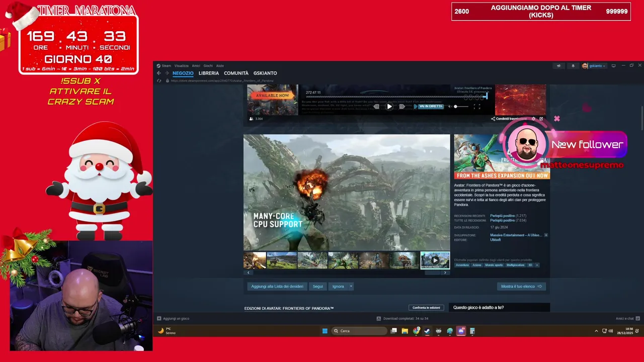Click the Azione tag

pos(477,265)
